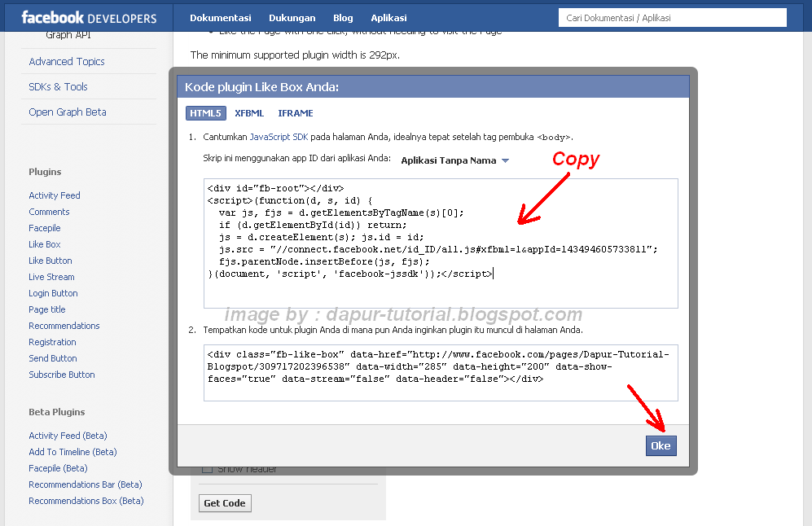Open the Send Button plugin page

pyautogui.click(x=53, y=358)
